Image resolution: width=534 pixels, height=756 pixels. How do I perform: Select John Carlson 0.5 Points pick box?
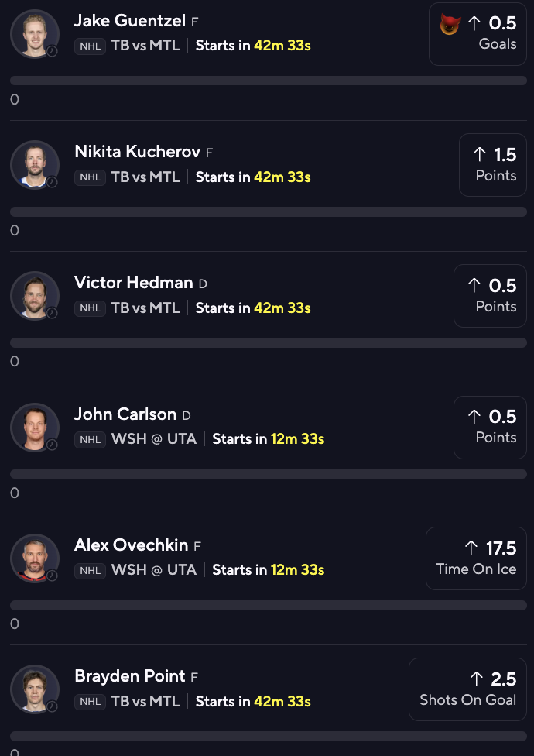(490, 427)
